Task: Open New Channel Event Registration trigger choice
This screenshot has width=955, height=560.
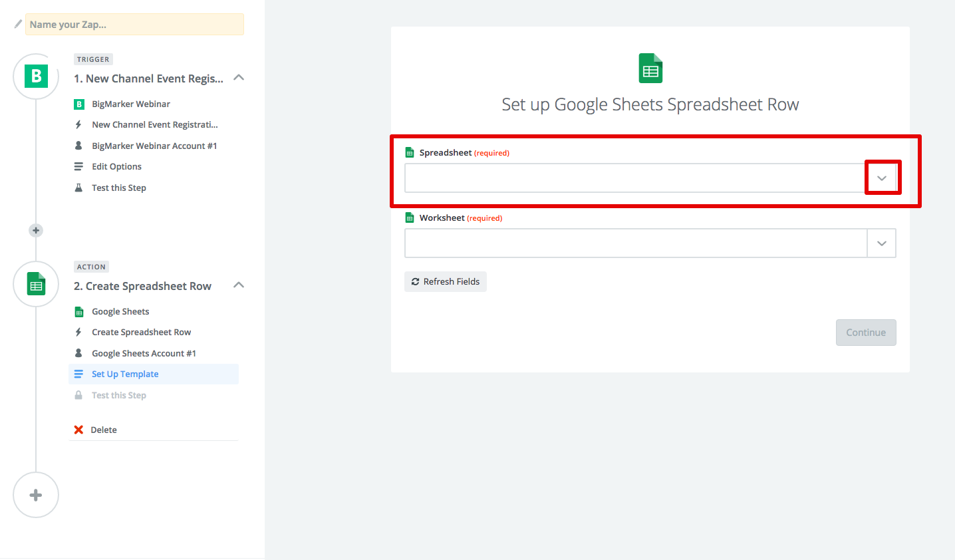Action: click(x=155, y=124)
